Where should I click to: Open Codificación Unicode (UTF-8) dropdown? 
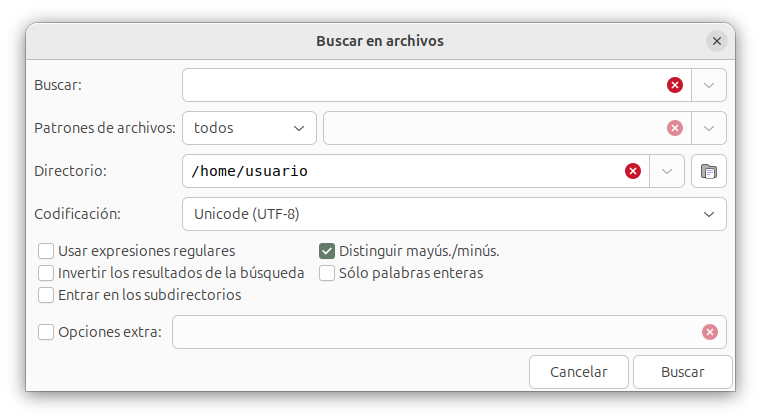(x=454, y=214)
